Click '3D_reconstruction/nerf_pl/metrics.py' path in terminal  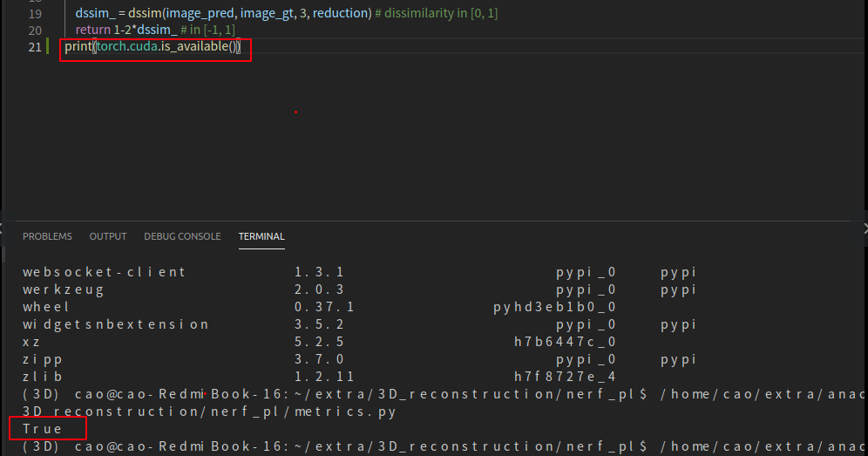click(209, 412)
